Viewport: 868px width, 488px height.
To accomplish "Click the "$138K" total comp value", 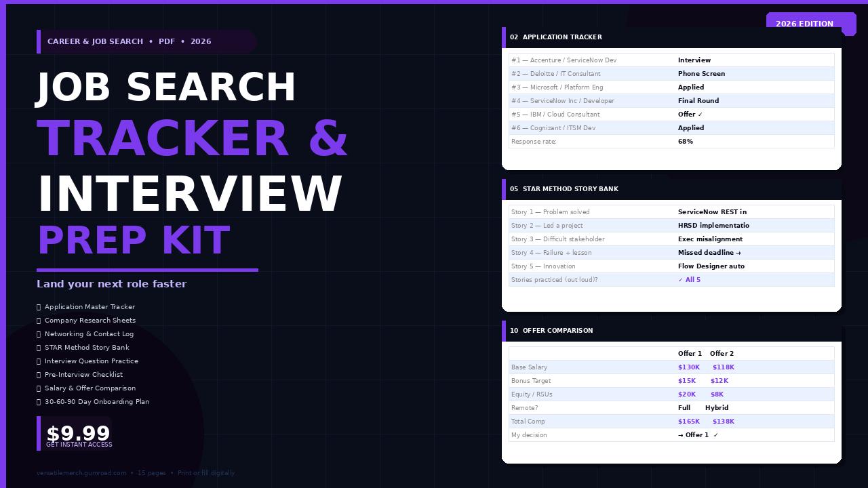I will 724,422.
